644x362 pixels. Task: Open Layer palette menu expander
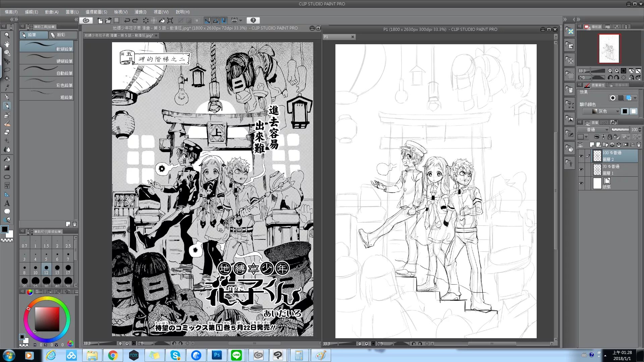click(580, 122)
